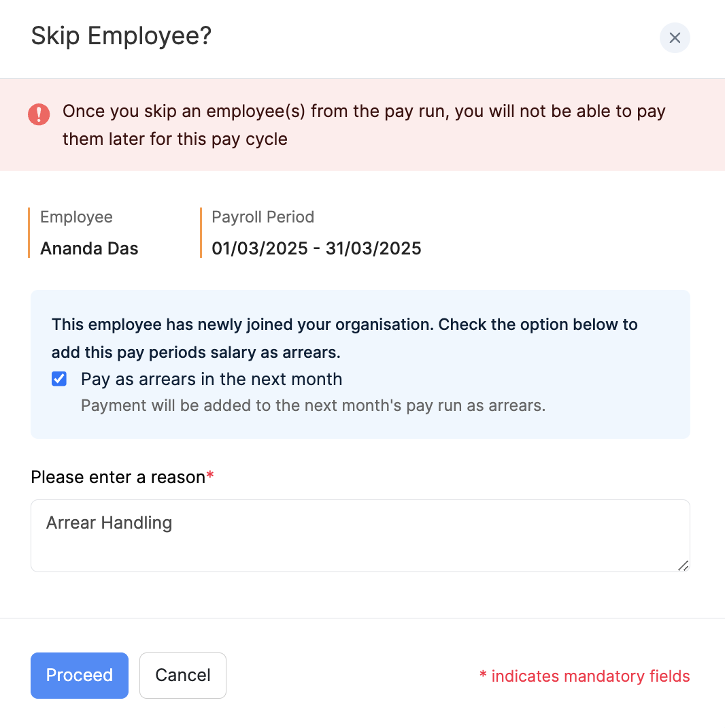725x728 pixels.
Task: Click the red warning exclamation icon
Action: tap(39, 114)
